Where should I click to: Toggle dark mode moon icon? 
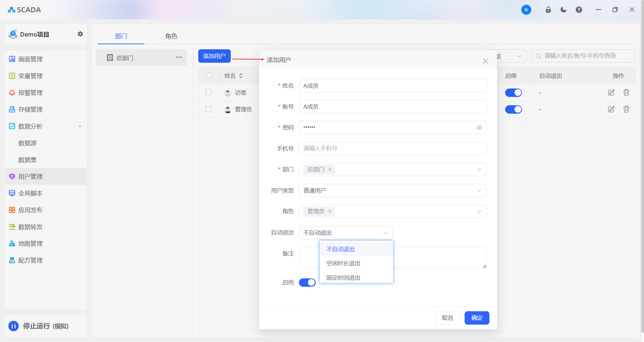pyautogui.click(x=563, y=10)
